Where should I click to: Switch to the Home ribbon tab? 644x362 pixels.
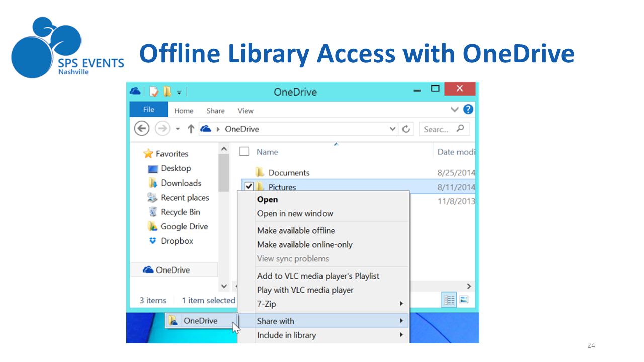(x=184, y=111)
